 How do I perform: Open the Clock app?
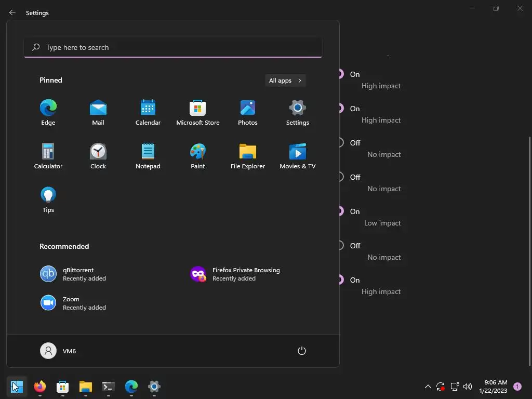[x=98, y=156]
